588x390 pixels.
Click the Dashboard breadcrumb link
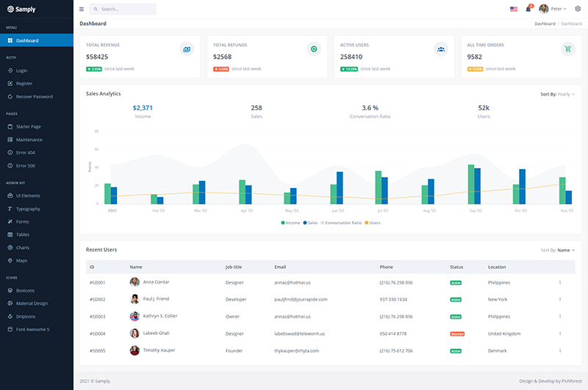coord(545,24)
